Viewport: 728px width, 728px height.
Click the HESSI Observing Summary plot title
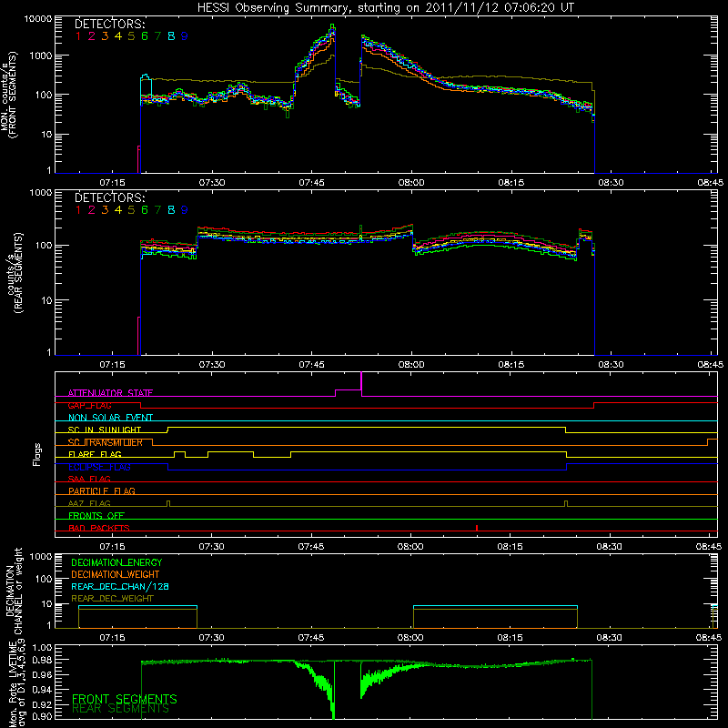(x=386, y=8)
